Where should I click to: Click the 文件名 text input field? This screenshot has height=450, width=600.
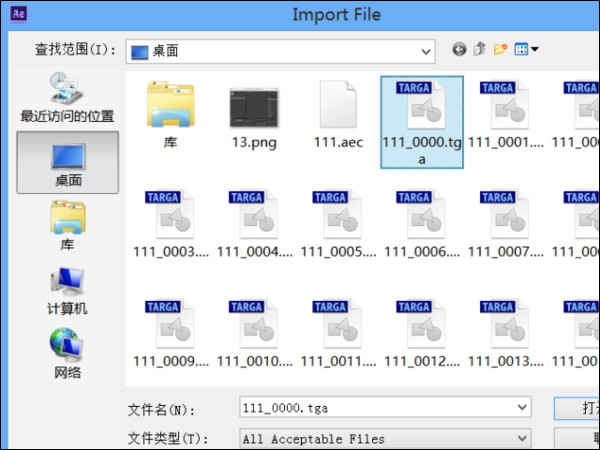[x=385, y=408]
